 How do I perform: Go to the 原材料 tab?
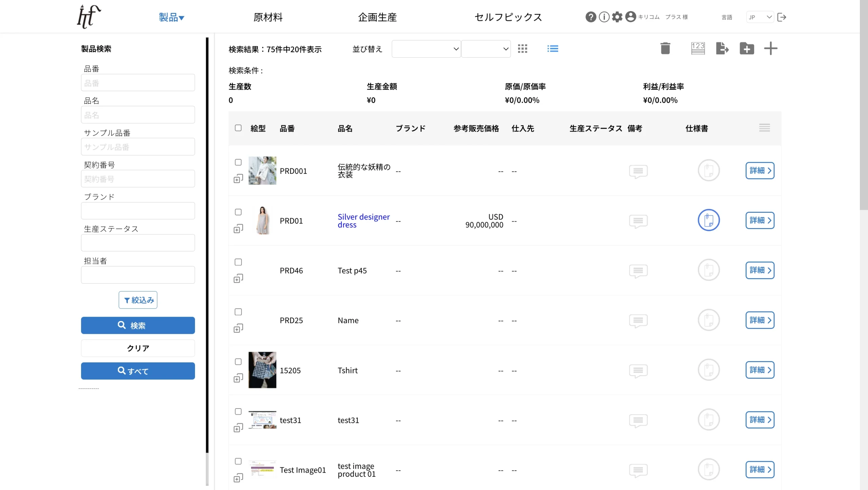point(268,17)
